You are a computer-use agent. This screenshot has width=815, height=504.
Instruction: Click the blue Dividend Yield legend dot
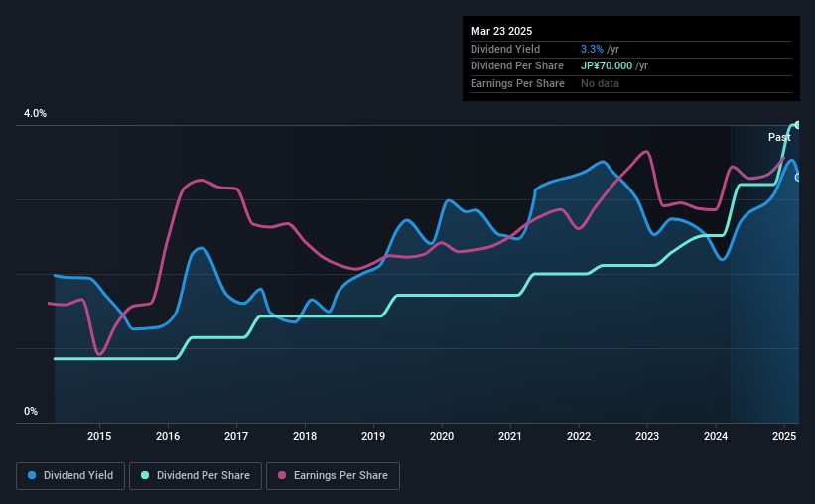click(x=32, y=475)
